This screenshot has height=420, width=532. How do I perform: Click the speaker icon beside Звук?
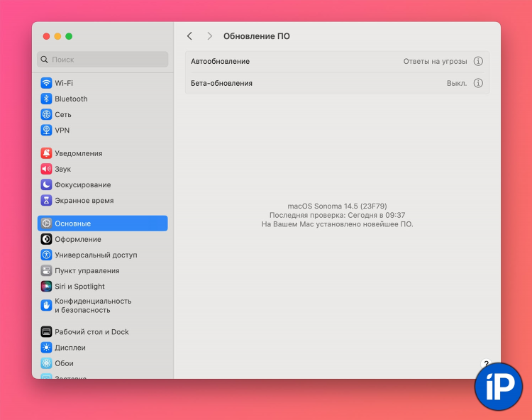(x=46, y=169)
